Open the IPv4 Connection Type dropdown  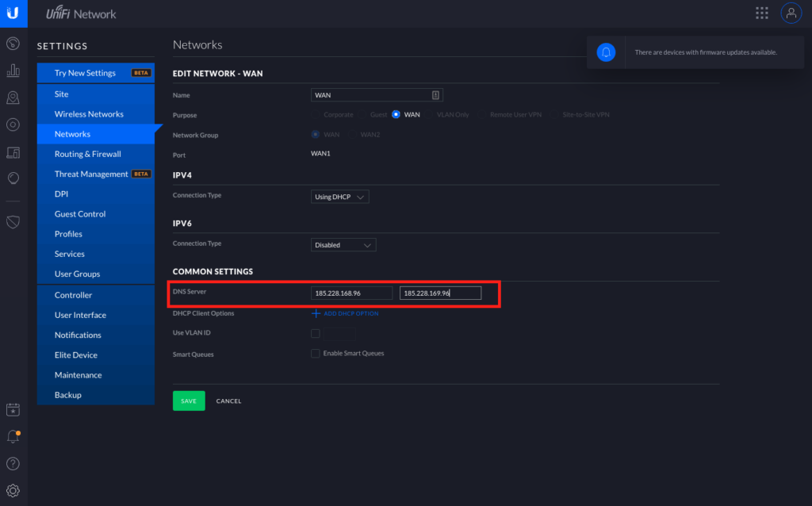pos(339,197)
